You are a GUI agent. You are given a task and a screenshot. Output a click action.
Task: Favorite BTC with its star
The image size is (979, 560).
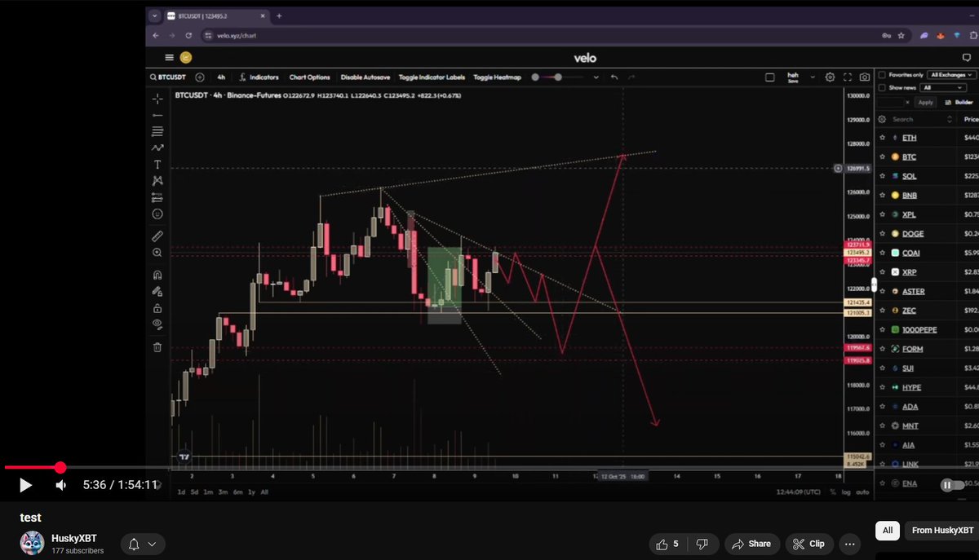pyautogui.click(x=883, y=157)
